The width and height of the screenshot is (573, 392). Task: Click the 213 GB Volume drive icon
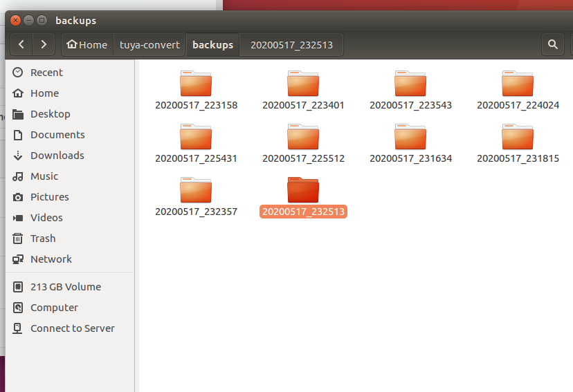17,287
